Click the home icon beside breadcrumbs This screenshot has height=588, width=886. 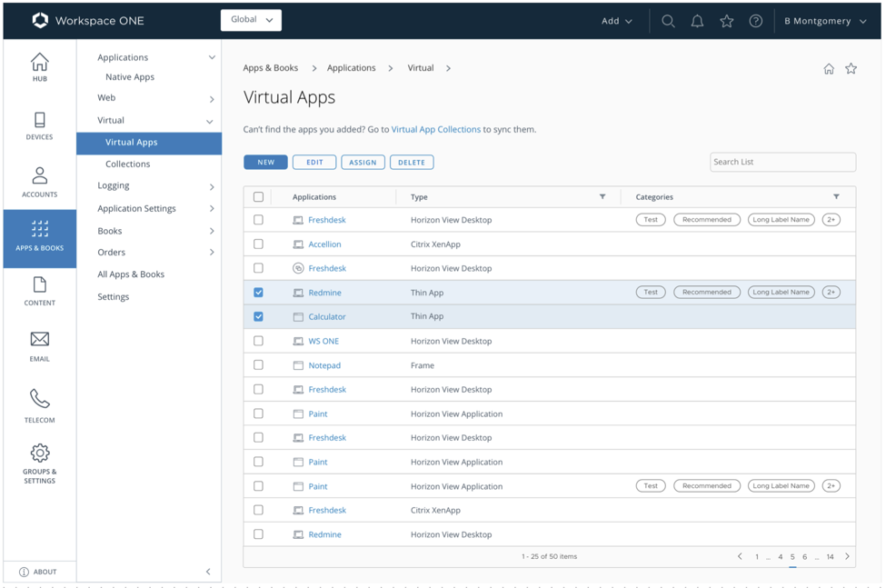(829, 68)
